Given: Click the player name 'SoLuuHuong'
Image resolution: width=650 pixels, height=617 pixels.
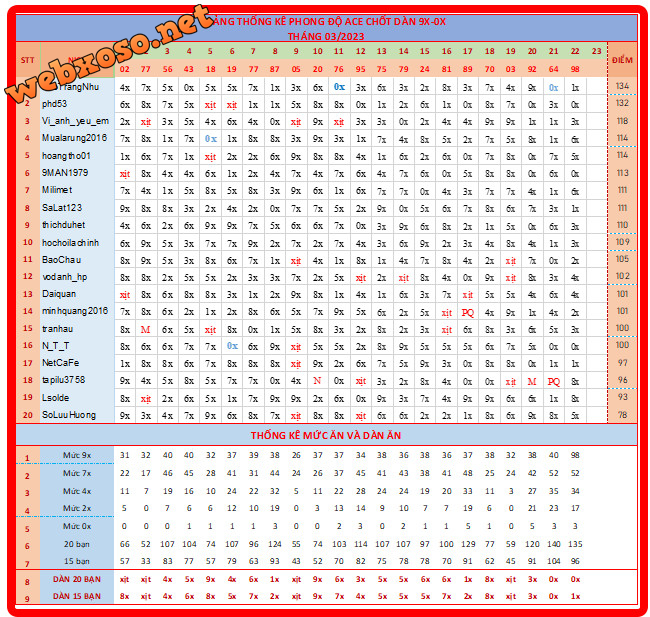Looking at the screenshot, I should [x=68, y=415].
